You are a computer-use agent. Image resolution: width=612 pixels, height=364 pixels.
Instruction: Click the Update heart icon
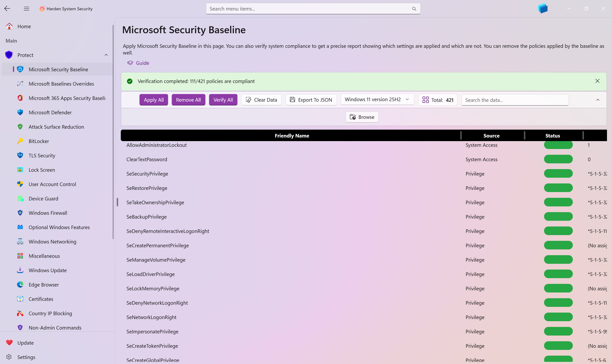[x=9, y=343]
